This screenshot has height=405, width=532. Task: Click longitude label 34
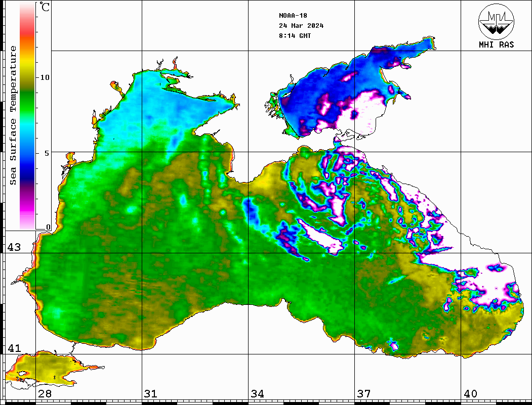coord(257,393)
